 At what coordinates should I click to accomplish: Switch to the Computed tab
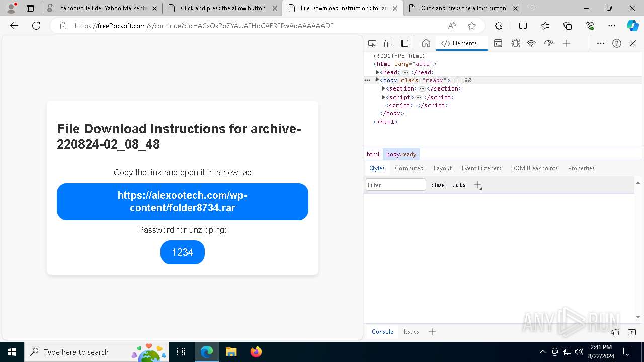coord(409,168)
